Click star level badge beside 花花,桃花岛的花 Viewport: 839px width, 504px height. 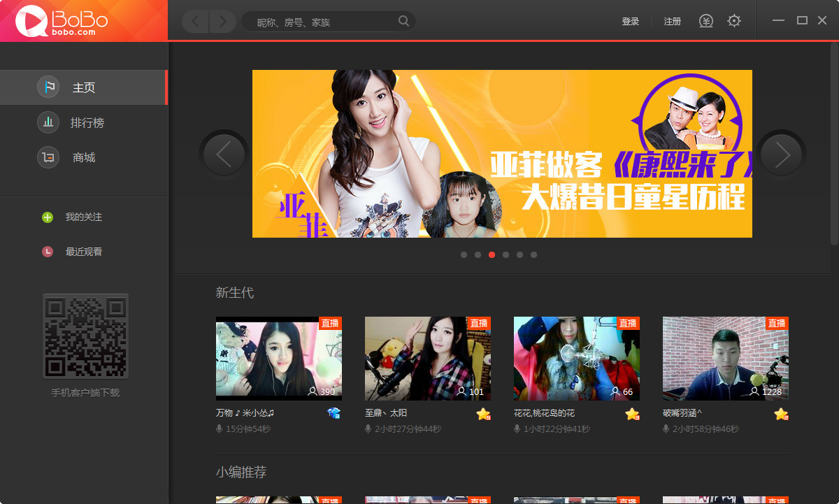(x=632, y=414)
